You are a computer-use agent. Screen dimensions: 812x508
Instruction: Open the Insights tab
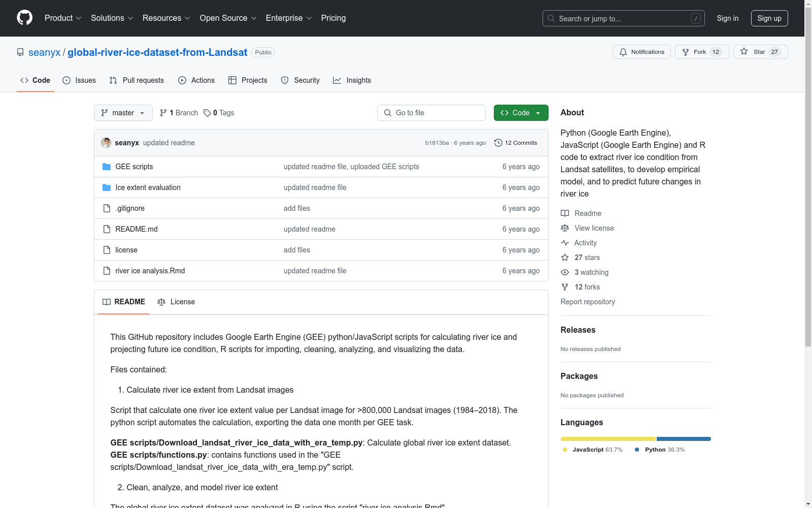pos(352,80)
